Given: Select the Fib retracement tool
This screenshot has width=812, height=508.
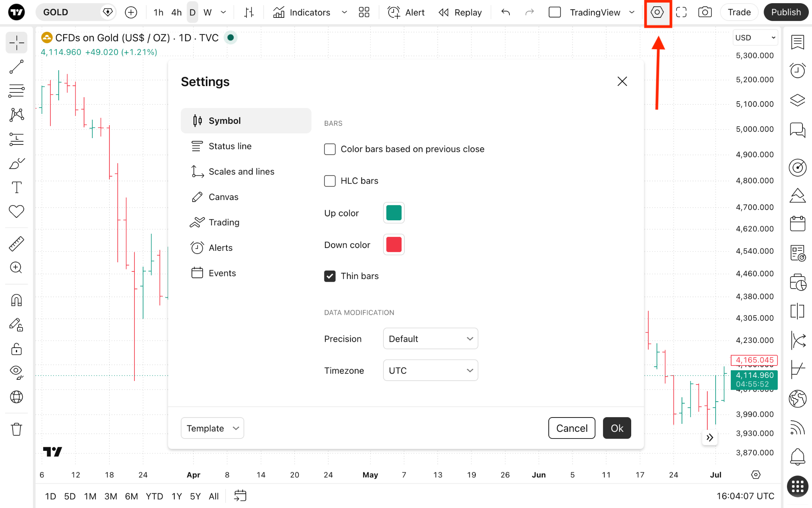Looking at the screenshot, I should tap(17, 91).
